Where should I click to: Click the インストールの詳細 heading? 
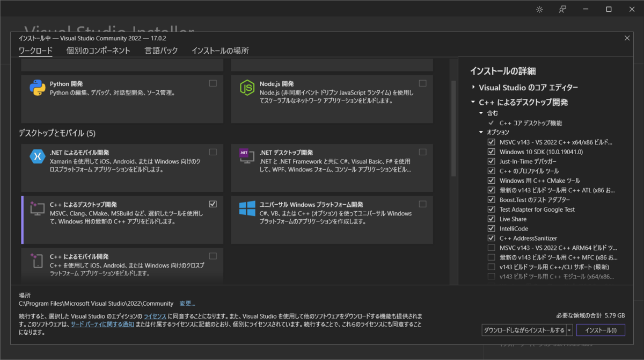coord(503,71)
